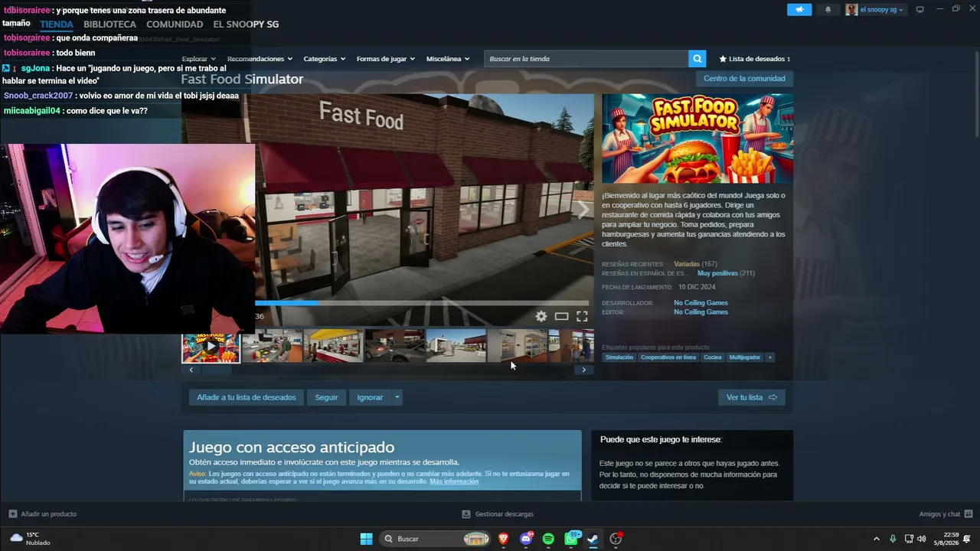Select the kitchen counter screenshot thumbnail

pyautogui.click(x=272, y=347)
